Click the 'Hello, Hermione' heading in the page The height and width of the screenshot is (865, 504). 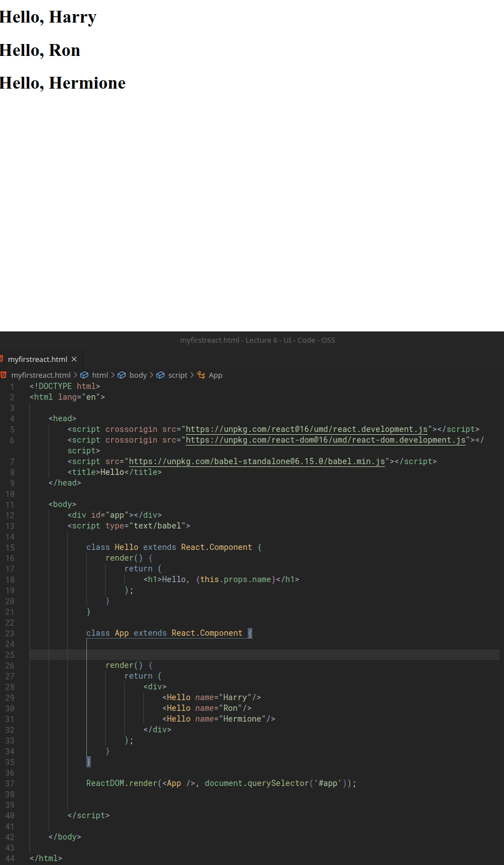pos(63,83)
